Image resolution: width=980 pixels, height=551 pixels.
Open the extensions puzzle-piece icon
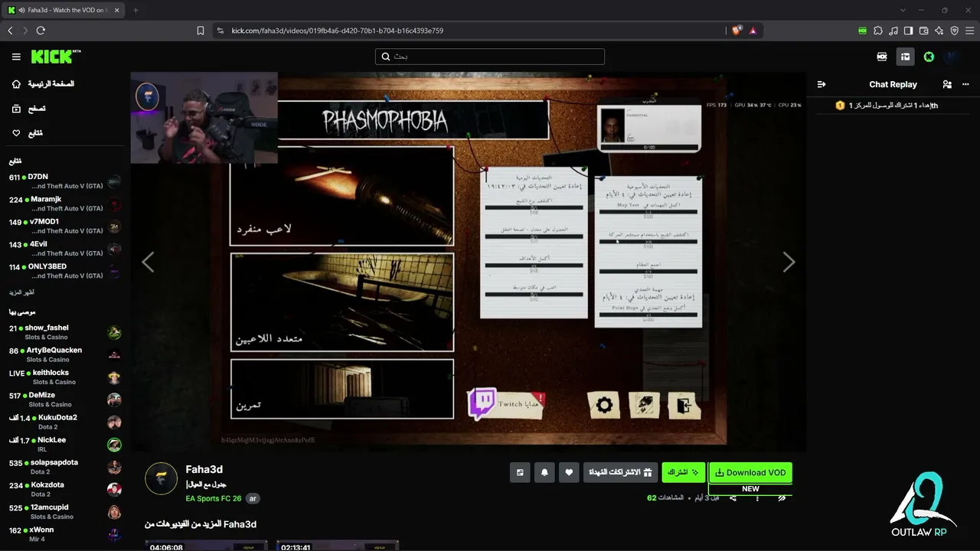(x=878, y=31)
